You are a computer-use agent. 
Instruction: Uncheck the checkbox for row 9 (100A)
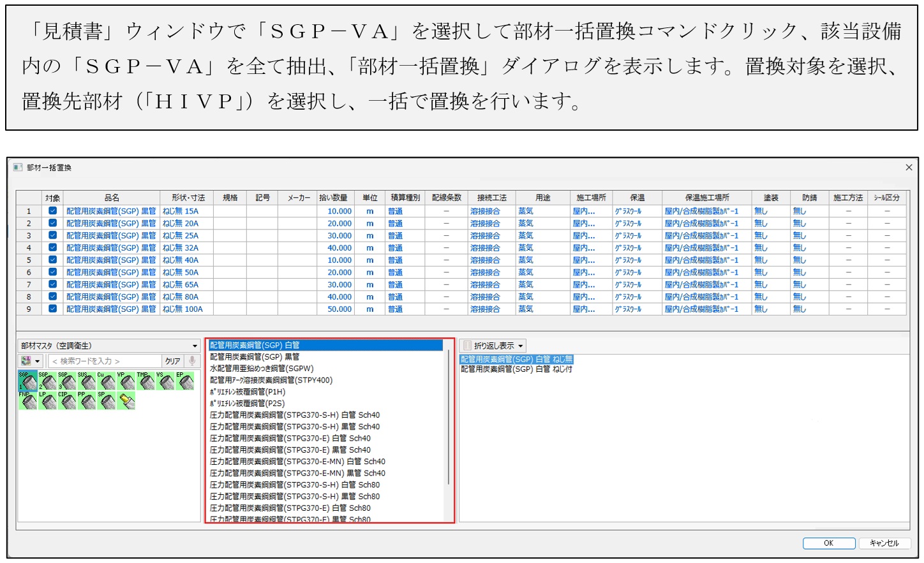tap(52, 309)
